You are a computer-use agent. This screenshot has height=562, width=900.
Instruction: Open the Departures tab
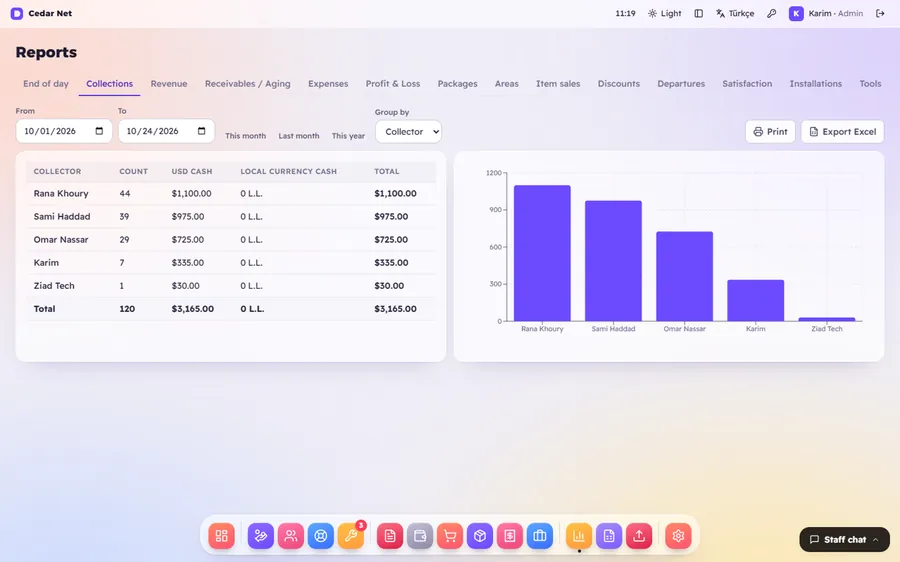(681, 84)
